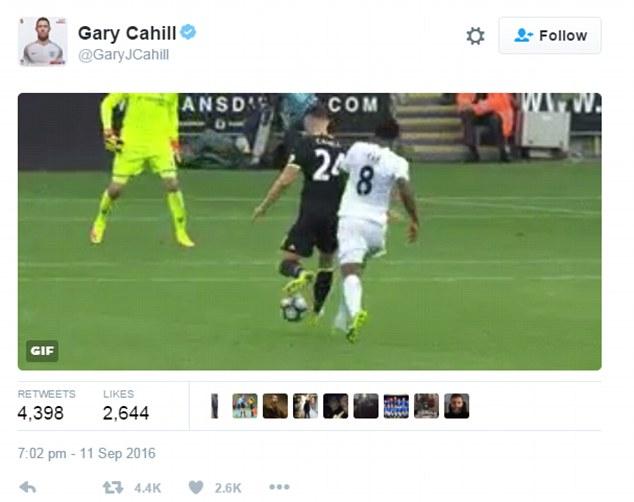634x502 pixels.
Task: Open the blue team photo liker avatar
Action: [396, 406]
